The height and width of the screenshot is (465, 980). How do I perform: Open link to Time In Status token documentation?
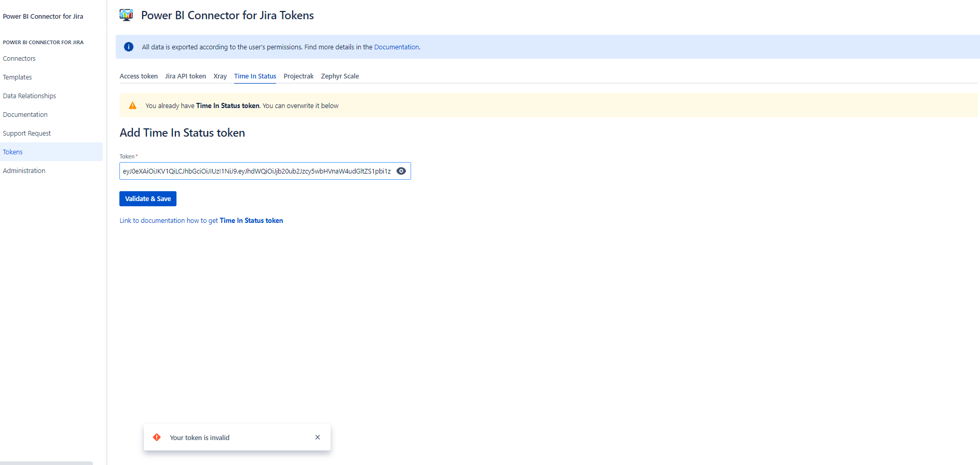[201, 220]
